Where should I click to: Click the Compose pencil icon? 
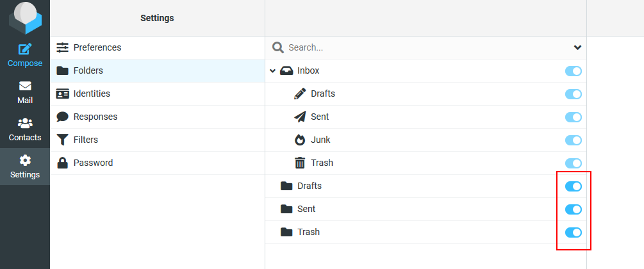point(25,49)
